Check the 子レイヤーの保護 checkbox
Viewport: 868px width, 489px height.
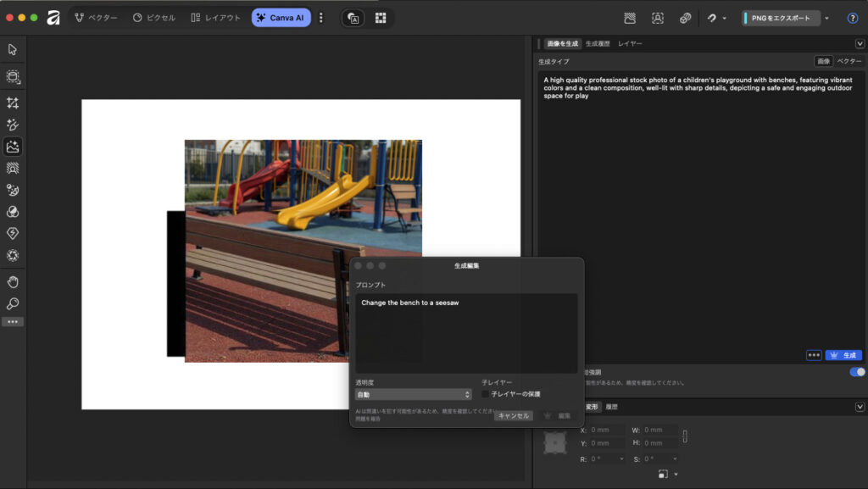486,394
